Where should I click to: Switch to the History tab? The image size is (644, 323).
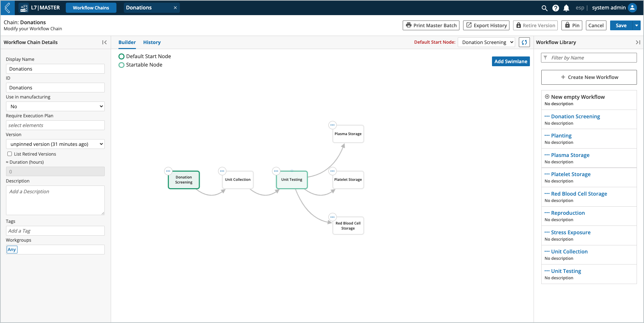pyautogui.click(x=152, y=42)
